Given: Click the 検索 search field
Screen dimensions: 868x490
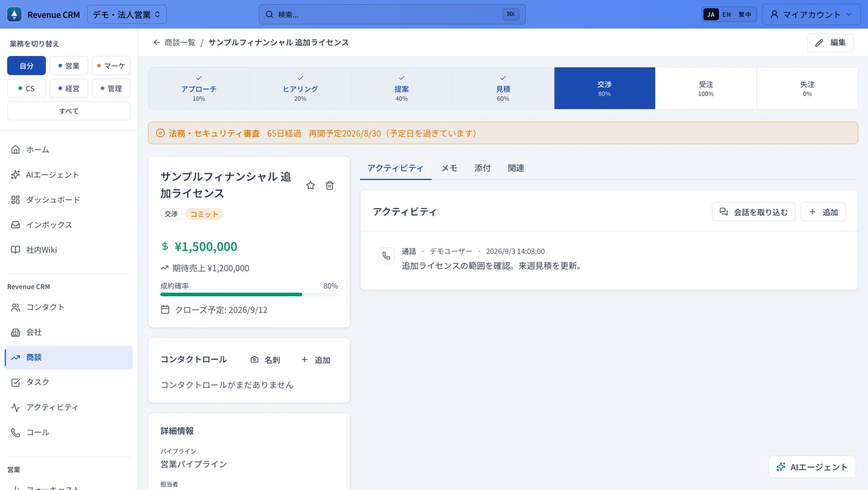Looking at the screenshot, I should coord(392,14).
